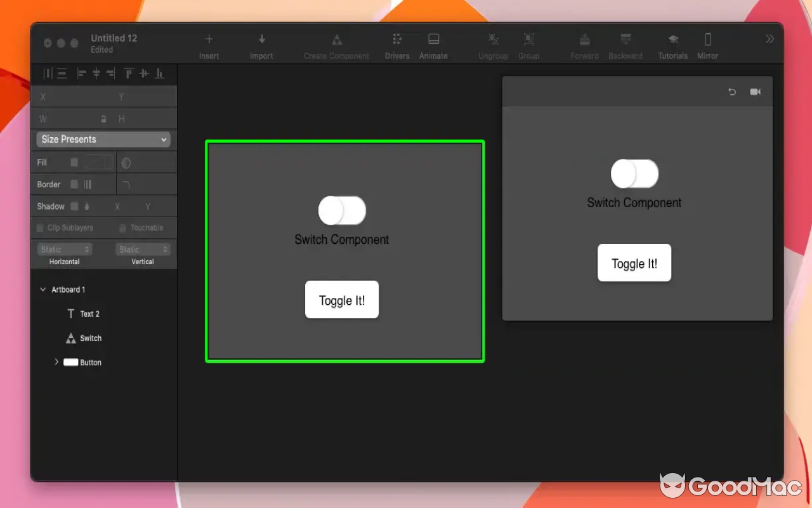Click the Toggle It! button in the preview
Screen dimensions: 812x508
634,262
